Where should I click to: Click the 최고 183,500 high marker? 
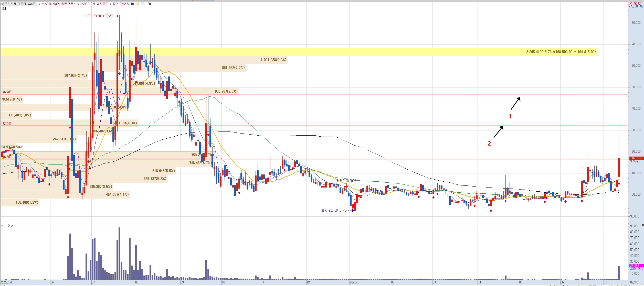99,16
